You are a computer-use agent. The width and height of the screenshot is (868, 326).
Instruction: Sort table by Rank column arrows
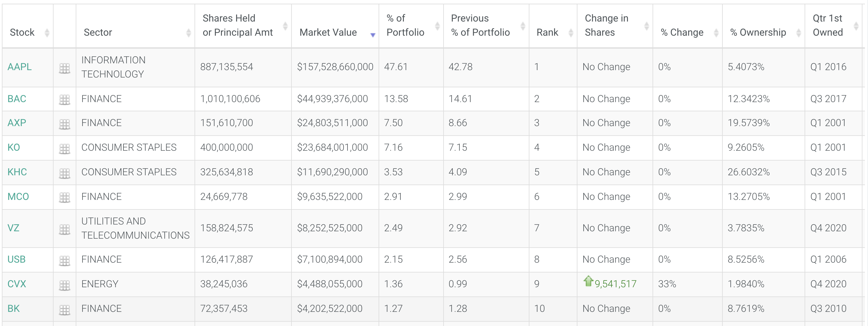point(571,33)
